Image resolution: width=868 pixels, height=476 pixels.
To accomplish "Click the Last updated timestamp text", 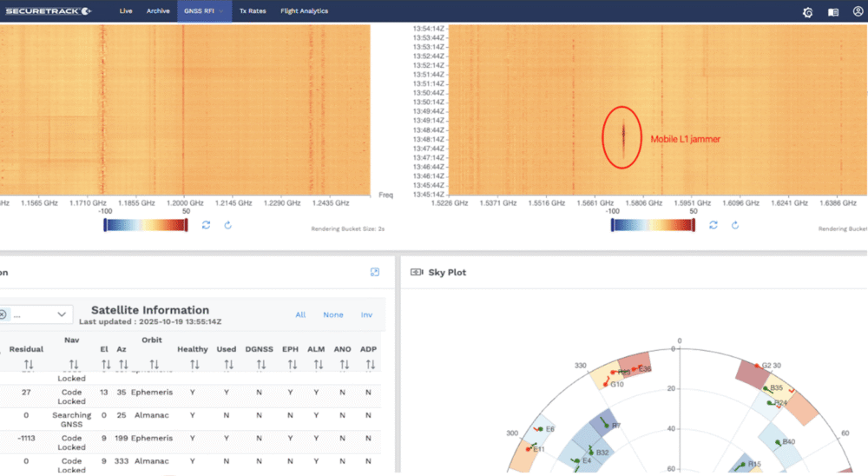I will click(150, 321).
